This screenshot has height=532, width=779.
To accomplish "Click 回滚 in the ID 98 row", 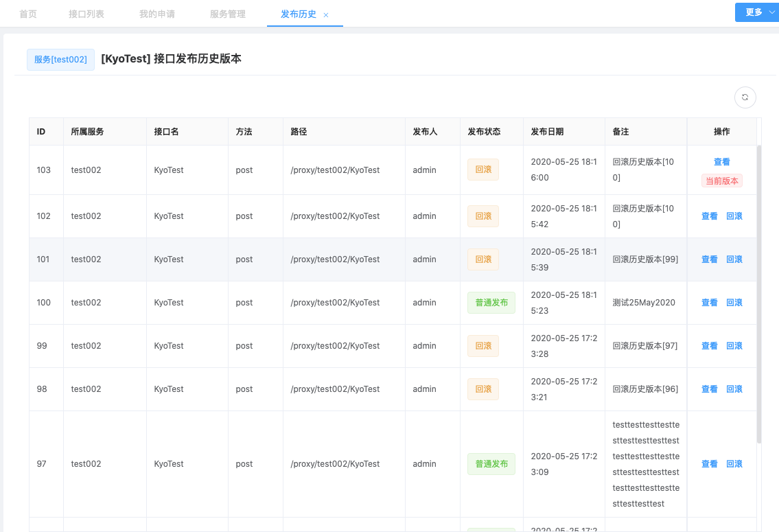I will point(734,389).
